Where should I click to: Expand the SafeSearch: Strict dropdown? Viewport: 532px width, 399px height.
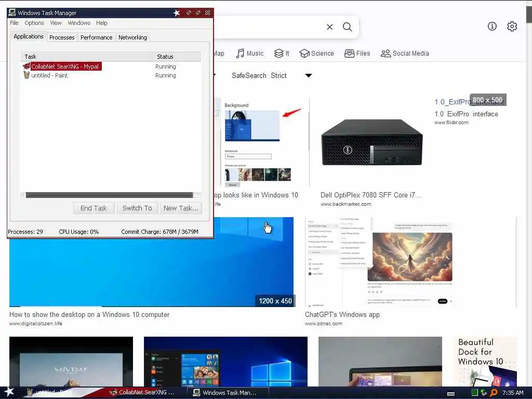point(271,75)
